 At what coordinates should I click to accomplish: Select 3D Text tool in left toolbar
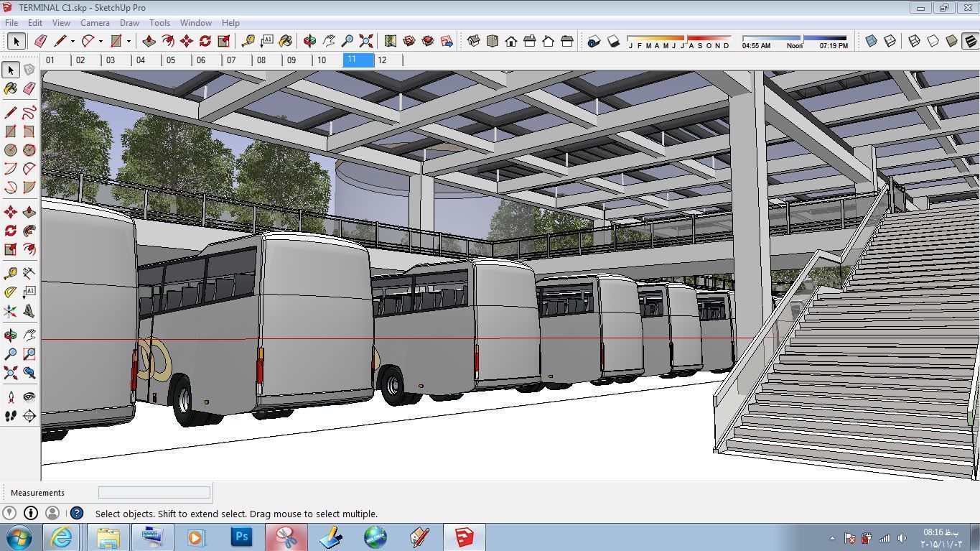click(29, 311)
